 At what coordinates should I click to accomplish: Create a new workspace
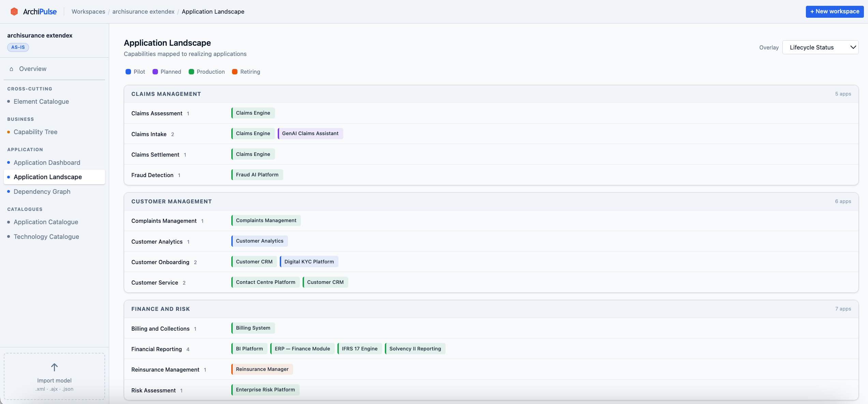pos(835,11)
